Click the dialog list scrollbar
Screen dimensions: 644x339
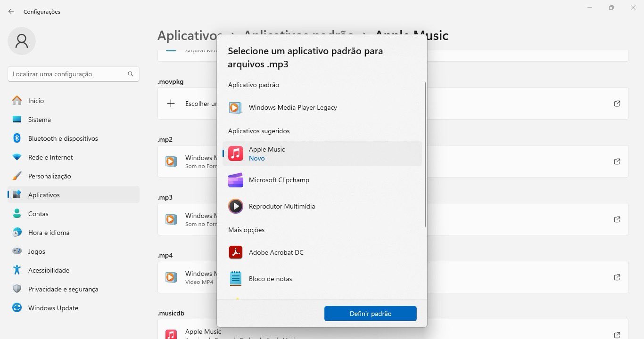[425, 155]
